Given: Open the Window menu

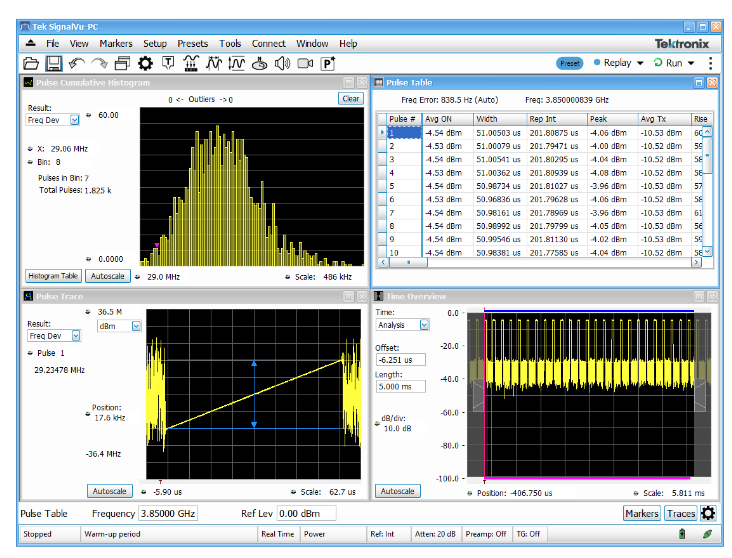Looking at the screenshot, I should (312, 43).
